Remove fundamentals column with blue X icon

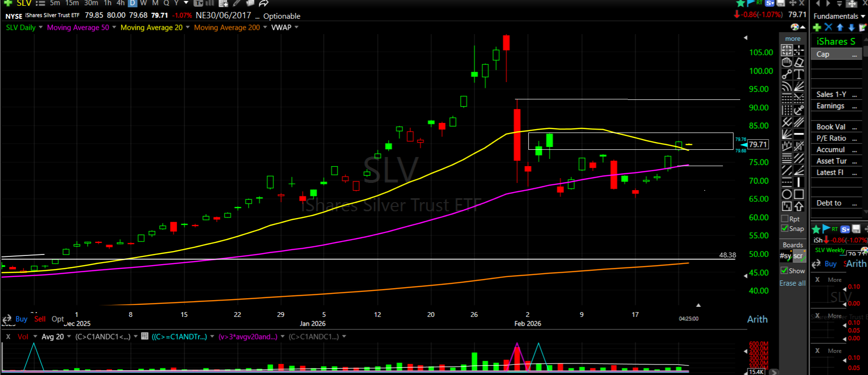[x=828, y=27]
